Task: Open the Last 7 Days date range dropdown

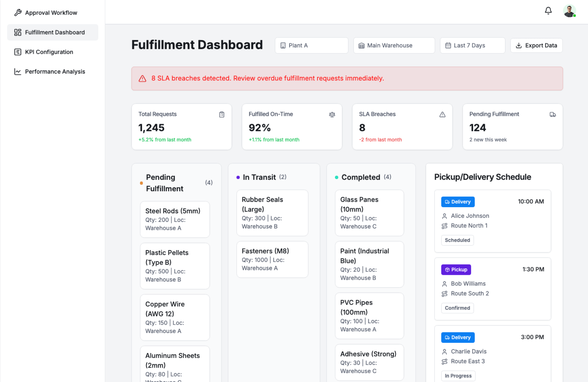Action: 472,46
